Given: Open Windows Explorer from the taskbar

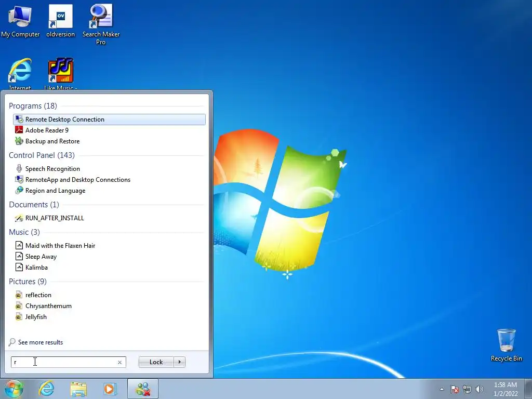Looking at the screenshot, I should click(x=78, y=389).
